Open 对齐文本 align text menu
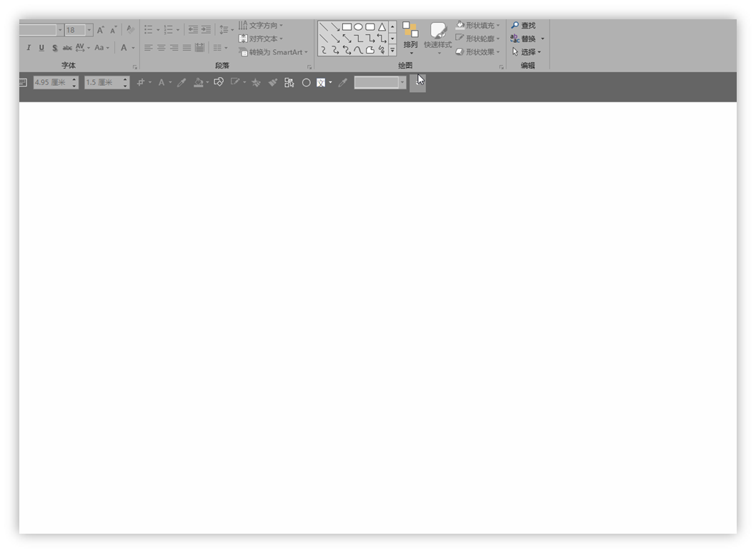 click(261, 39)
